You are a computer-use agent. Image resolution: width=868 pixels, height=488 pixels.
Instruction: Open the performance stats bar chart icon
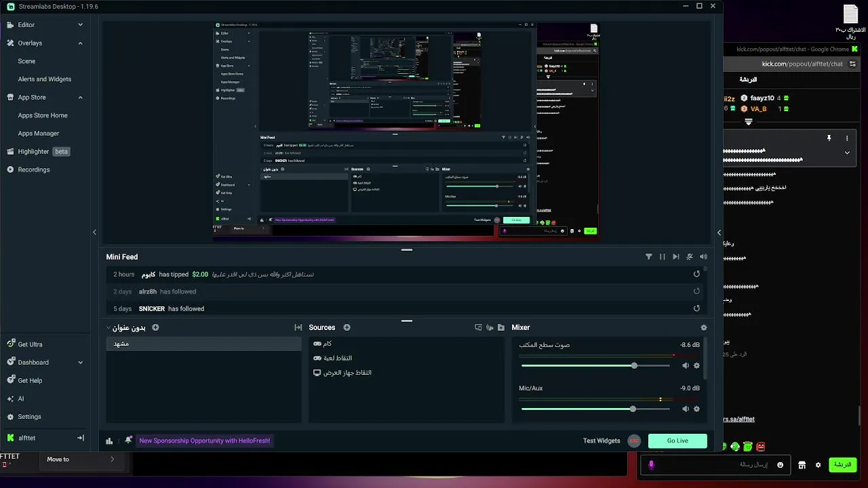109,441
